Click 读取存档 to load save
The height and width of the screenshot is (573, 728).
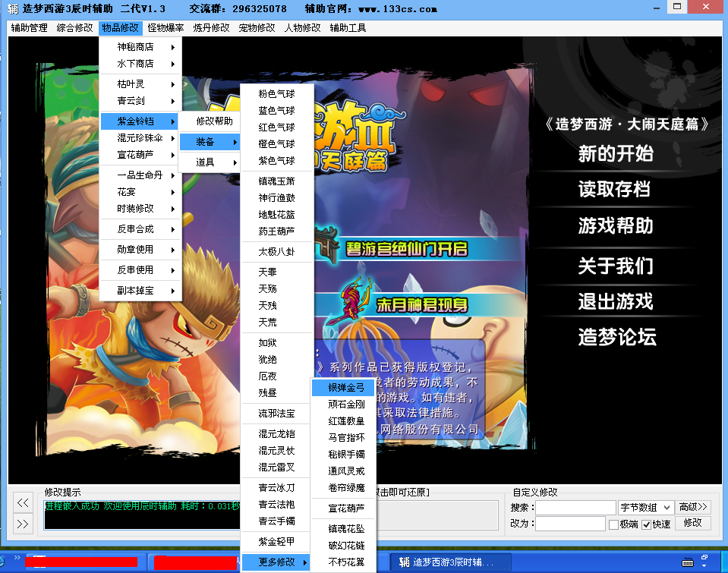[614, 190]
